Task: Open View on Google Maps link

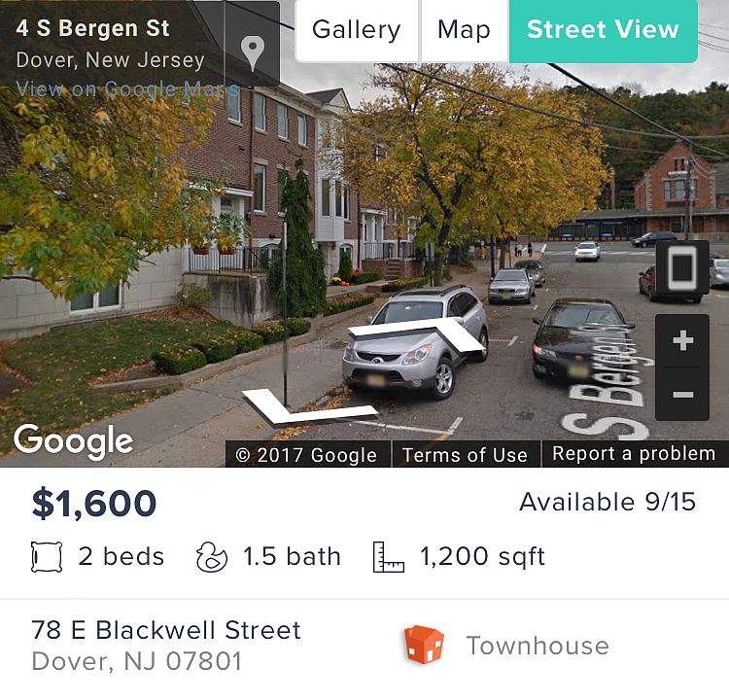Action: point(127,88)
